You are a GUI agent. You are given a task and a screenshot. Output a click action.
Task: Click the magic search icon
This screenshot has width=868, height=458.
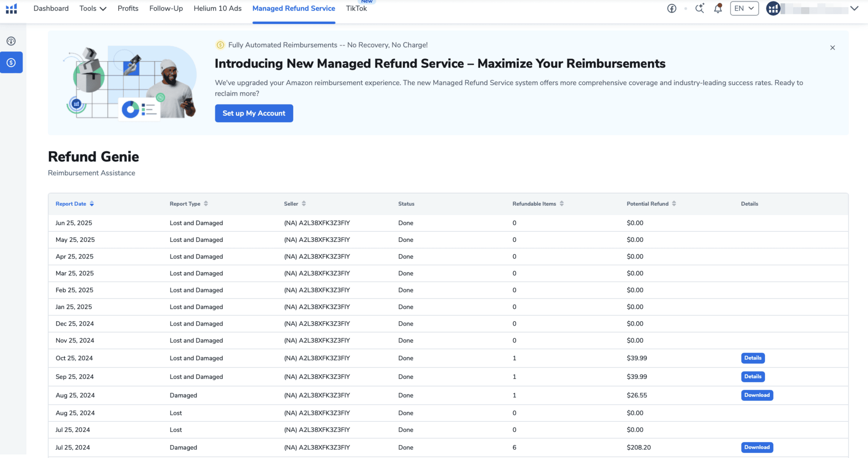tap(699, 8)
